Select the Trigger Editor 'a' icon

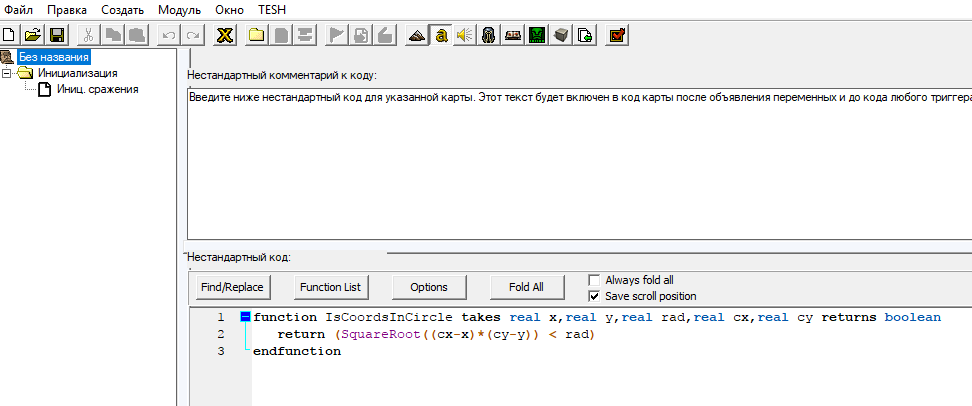click(441, 35)
